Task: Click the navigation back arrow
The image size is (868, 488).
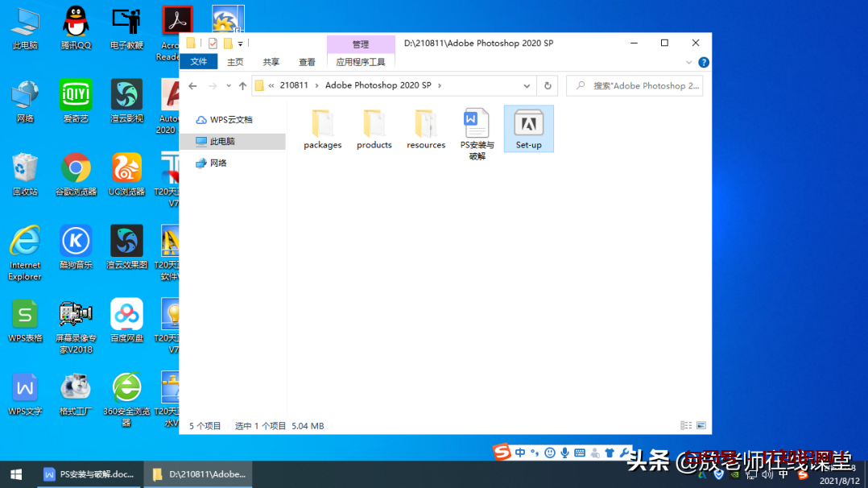Action: [193, 85]
